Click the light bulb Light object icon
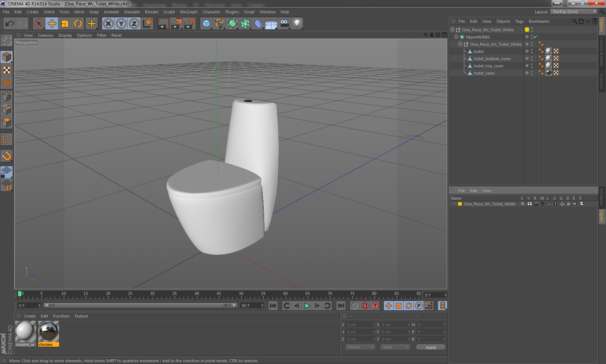Image resolution: width=606 pixels, height=364 pixels. click(x=297, y=24)
